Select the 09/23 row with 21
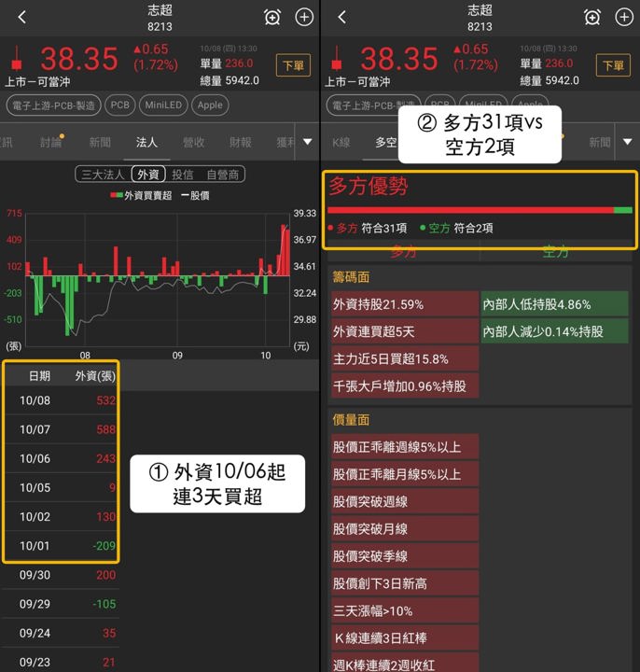This screenshot has height=672, width=640. pos(60,662)
